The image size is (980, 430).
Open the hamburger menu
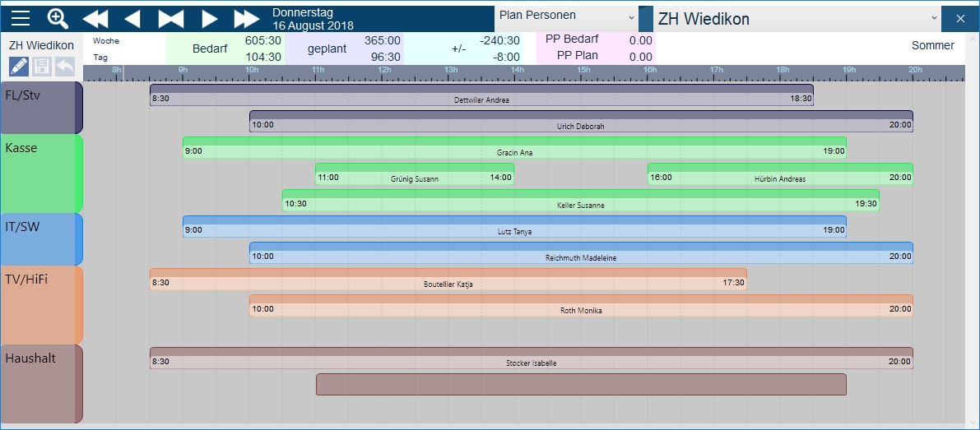coord(21,18)
